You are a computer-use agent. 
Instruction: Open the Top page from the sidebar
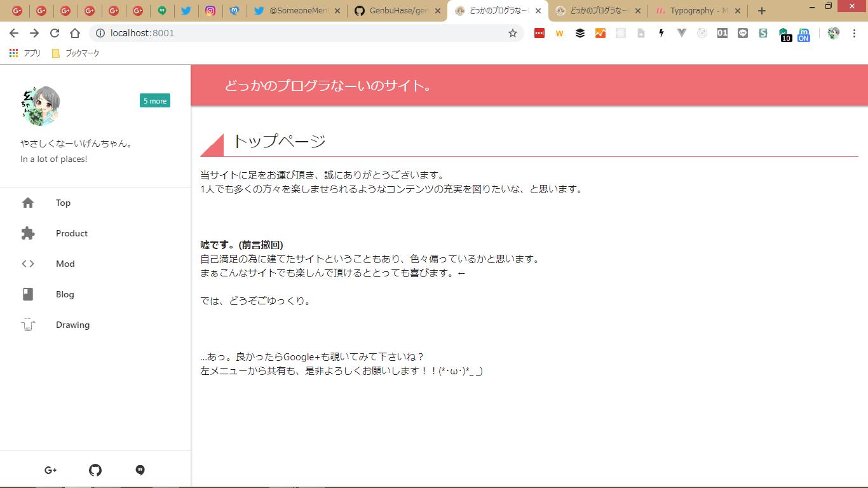click(95, 203)
